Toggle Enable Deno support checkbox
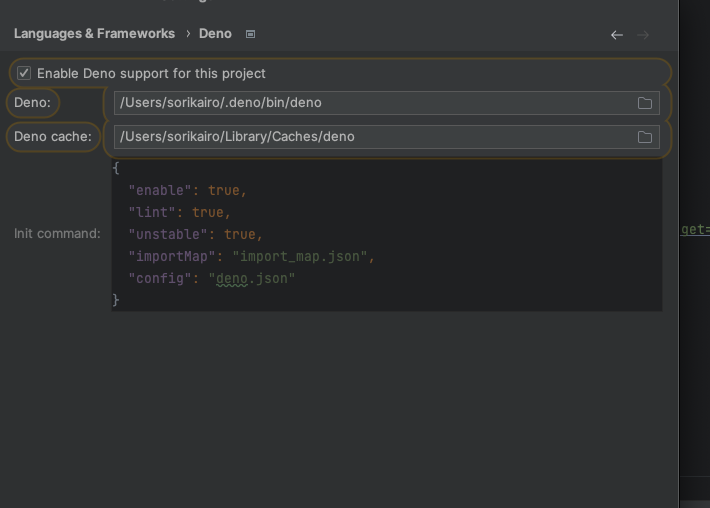710x508 pixels. coord(24,73)
